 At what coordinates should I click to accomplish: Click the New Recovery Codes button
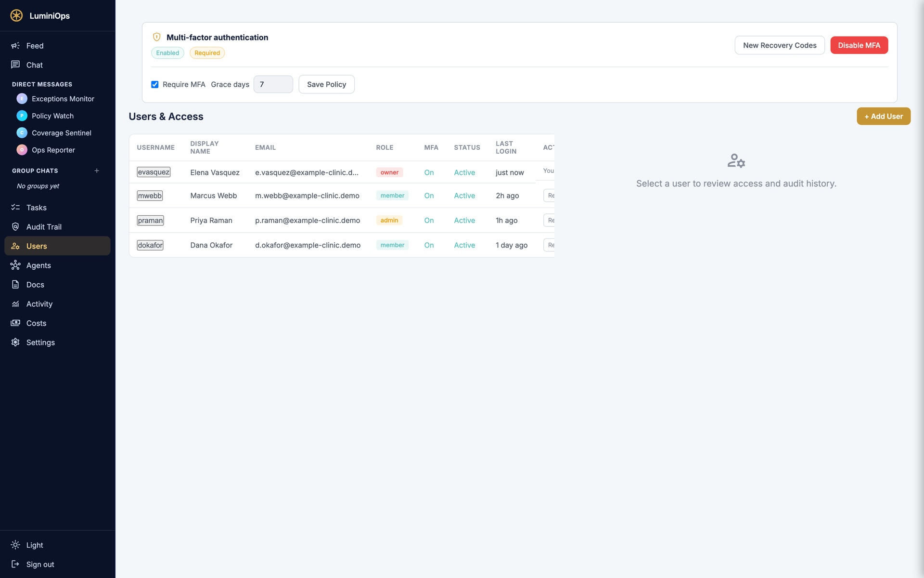(x=780, y=45)
